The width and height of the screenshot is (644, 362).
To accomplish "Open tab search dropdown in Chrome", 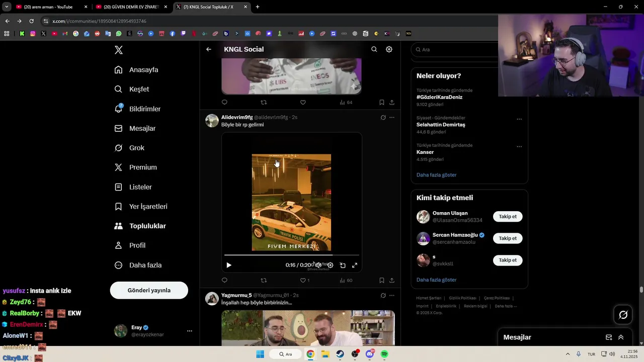I will (x=7, y=7).
